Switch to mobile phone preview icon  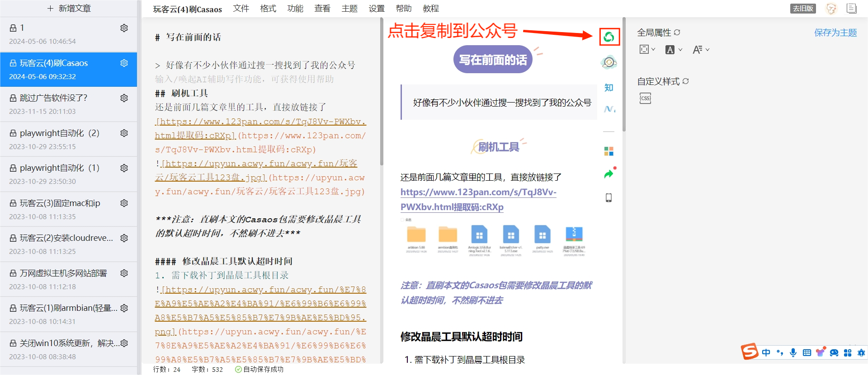tap(609, 198)
